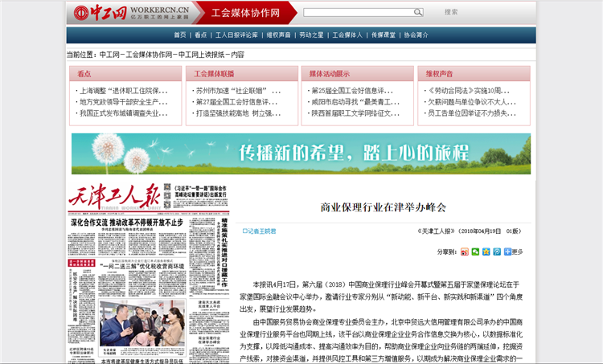This screenshot has height=364, width=603.
Task: Open 工人日报评论库 navigation item
Action: coord(236,35)
